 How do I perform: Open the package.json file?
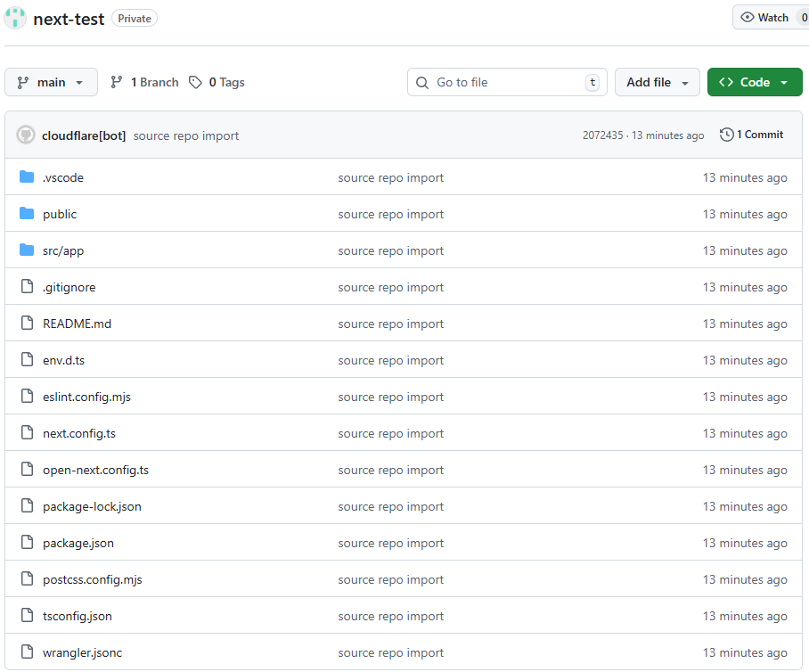(78, 544)
